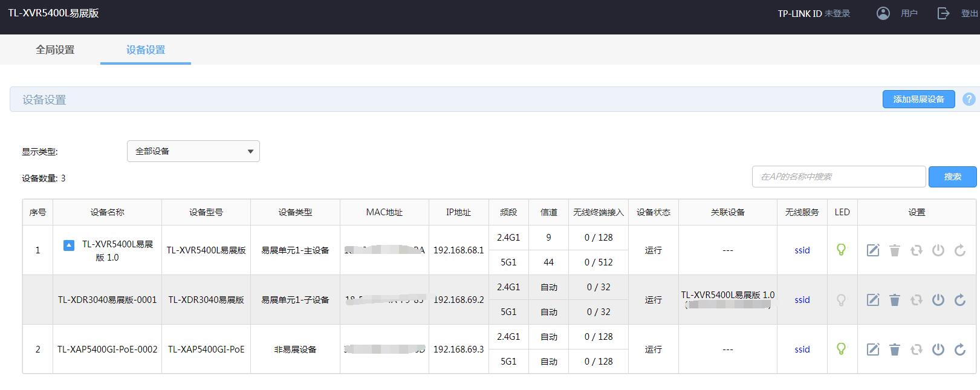This screenshot has height=390, width=980.
Task: Toggle the LED bulb for TL-XVR5400L易展版 1.0
Action: [x=841, y=250]
